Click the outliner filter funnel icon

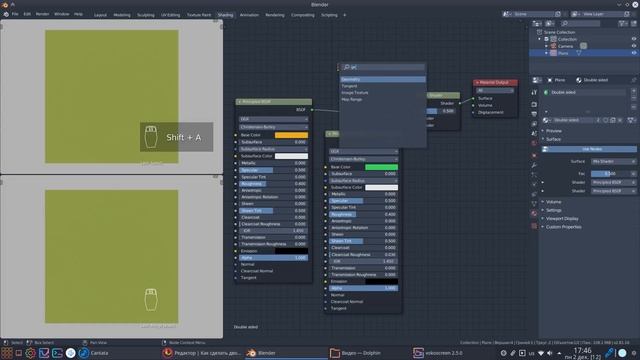(x=622, y=24)
